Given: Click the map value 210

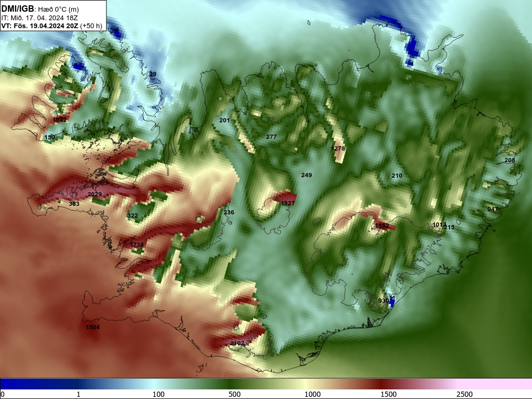Looking at the screenshot, I should point(397,176).
